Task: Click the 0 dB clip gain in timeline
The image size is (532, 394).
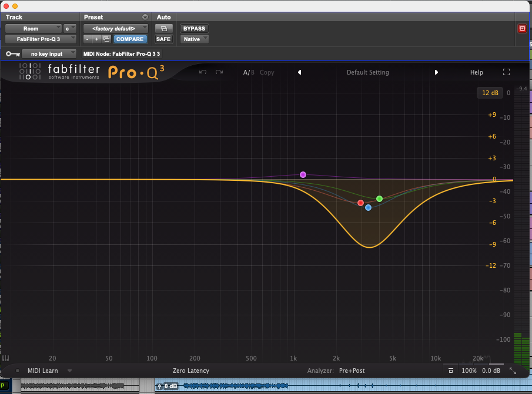Action: (170, 386)
